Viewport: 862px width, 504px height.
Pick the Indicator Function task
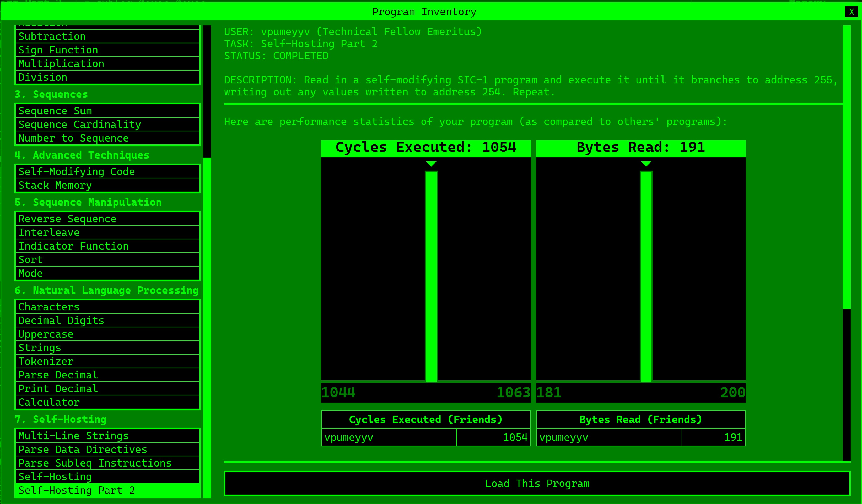(107, 246)
